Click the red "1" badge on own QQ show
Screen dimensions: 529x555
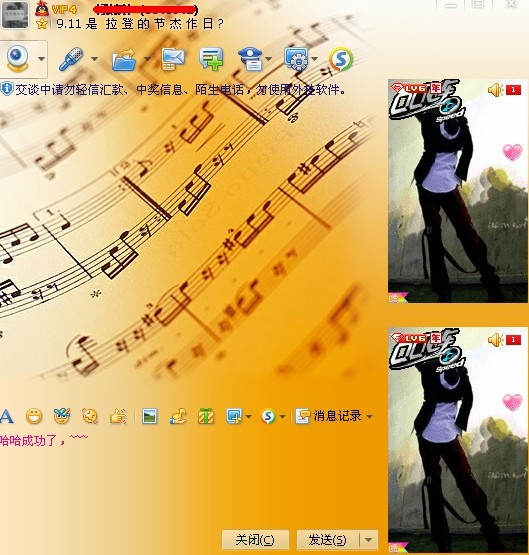513,340
